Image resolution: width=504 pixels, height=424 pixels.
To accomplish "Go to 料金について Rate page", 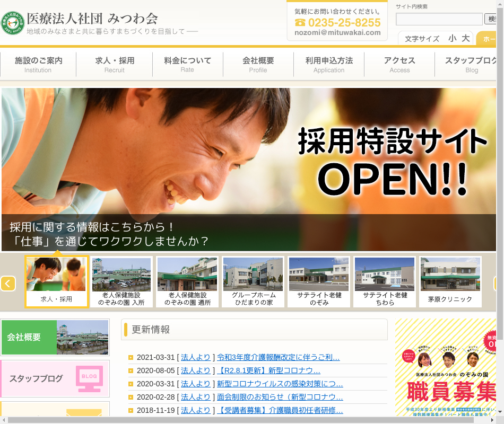I will tap(187, 65).
